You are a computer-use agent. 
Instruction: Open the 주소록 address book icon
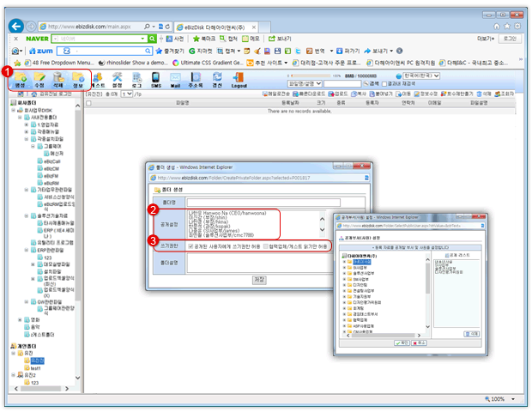tap(196, 80)
